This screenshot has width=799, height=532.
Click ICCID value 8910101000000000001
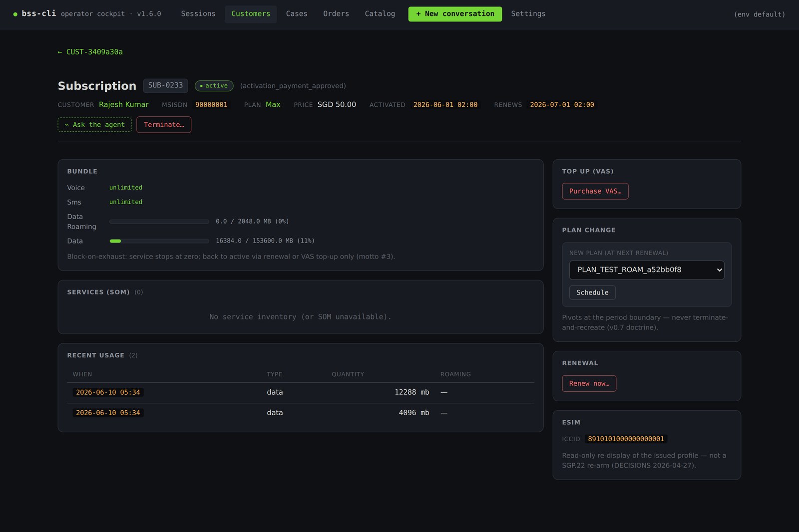(x=626, y=439)
